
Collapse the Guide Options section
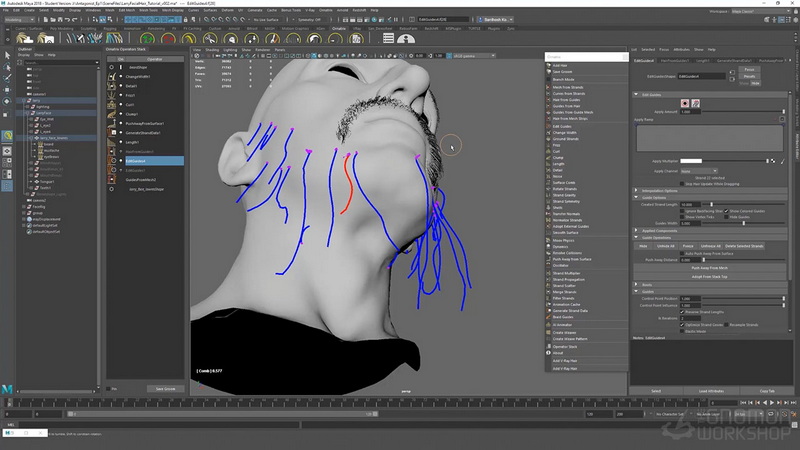(x=636, y=197)
